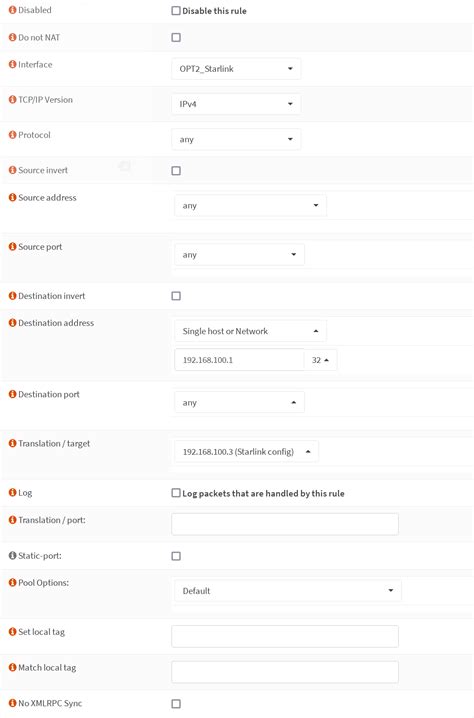Viewport: 474px width, 718px height.
Task: Open the Translation target 192.168.100.3 dropdown
Action: 246,451
